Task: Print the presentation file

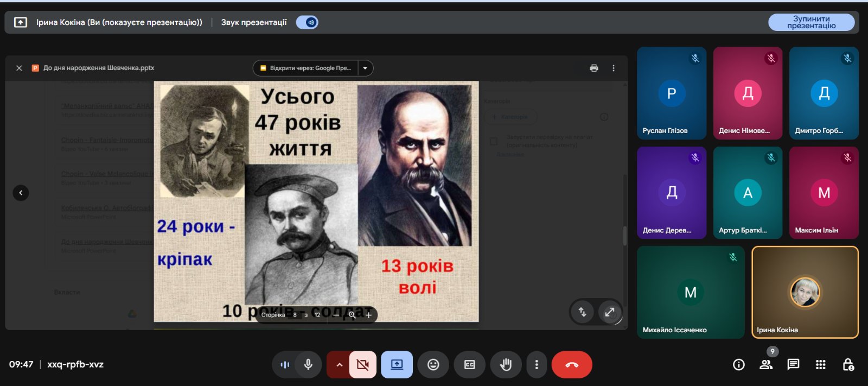Action: (x=594, y=68)
